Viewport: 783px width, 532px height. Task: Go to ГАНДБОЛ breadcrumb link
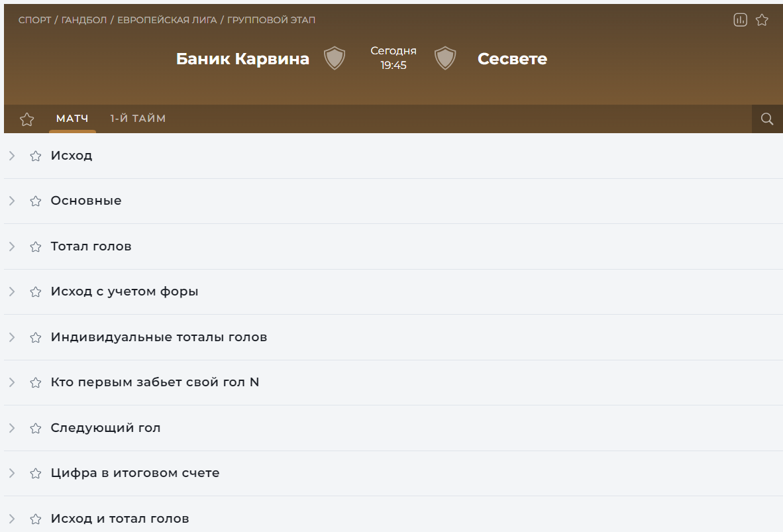tap(84, 20)
